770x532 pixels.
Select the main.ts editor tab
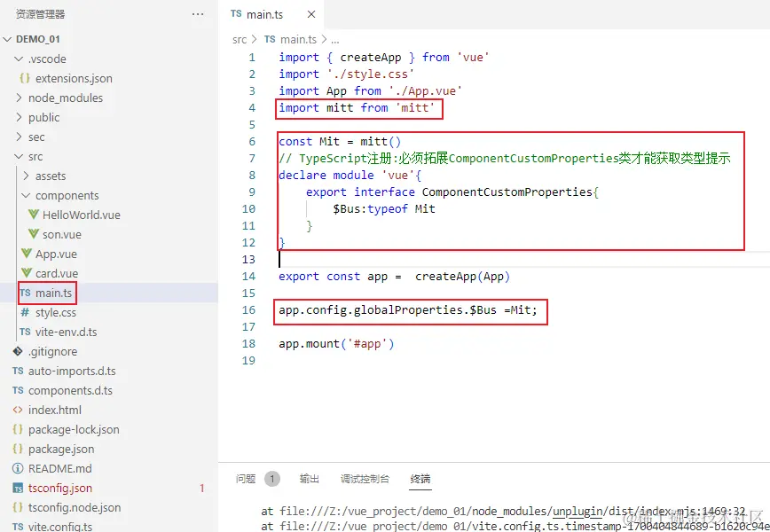271,15
